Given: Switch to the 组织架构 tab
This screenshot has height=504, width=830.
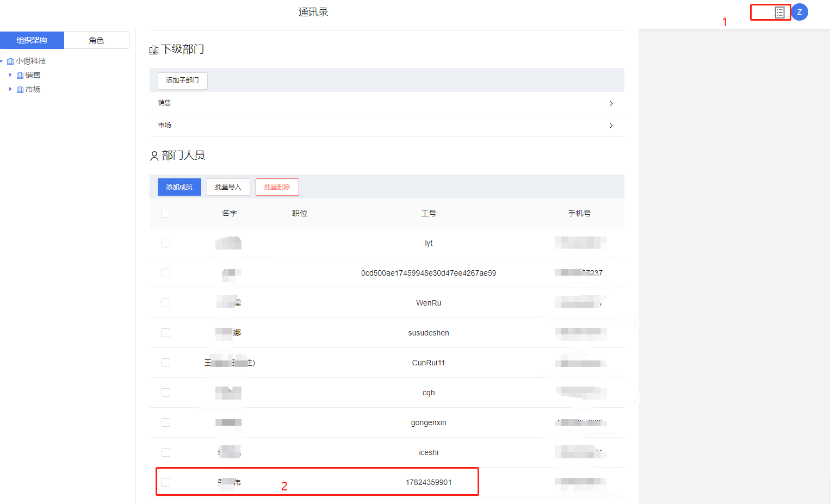Looking at the screenshot, I should point(32,40).
